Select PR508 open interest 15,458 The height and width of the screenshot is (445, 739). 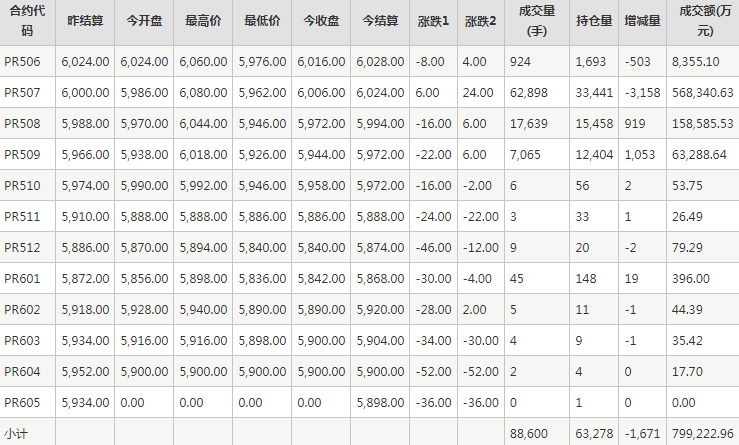click(594, 124)
